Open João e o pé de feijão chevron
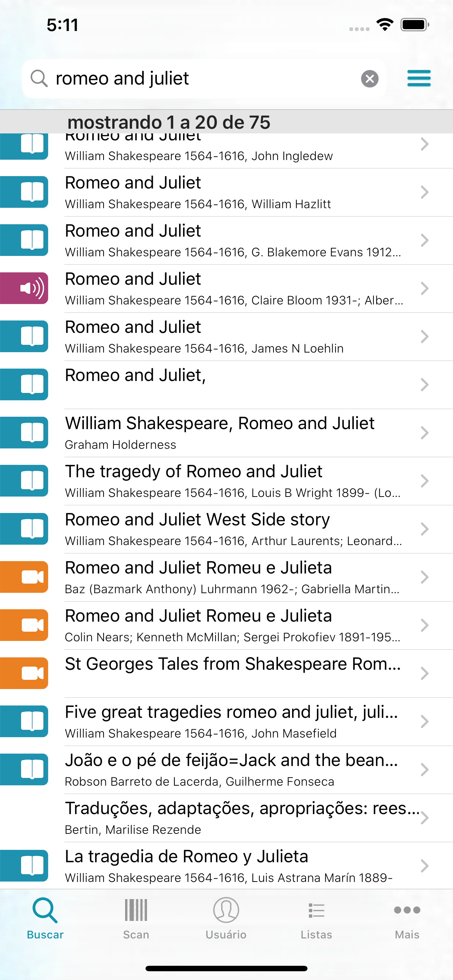The height and width of the screenshot is (980, 453). (425, 770)
